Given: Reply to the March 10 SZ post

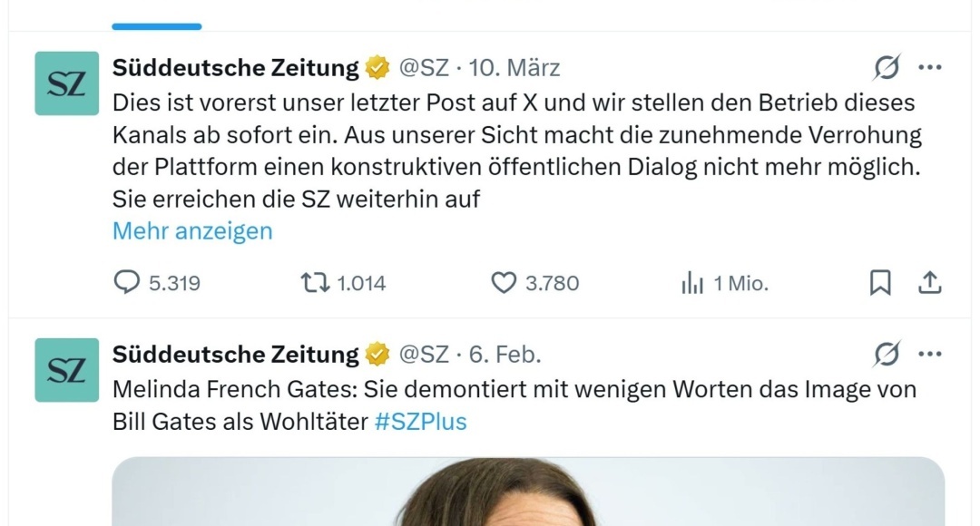Looking at the screenshot, I should [x=127, y=283].
